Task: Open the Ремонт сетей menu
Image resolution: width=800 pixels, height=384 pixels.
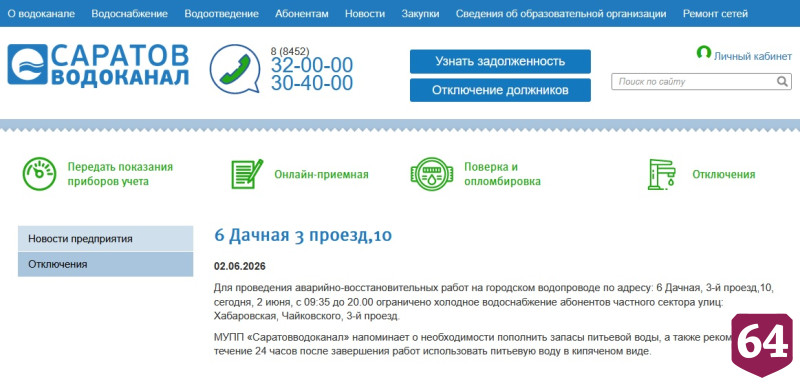Action: tap(715, 14)
